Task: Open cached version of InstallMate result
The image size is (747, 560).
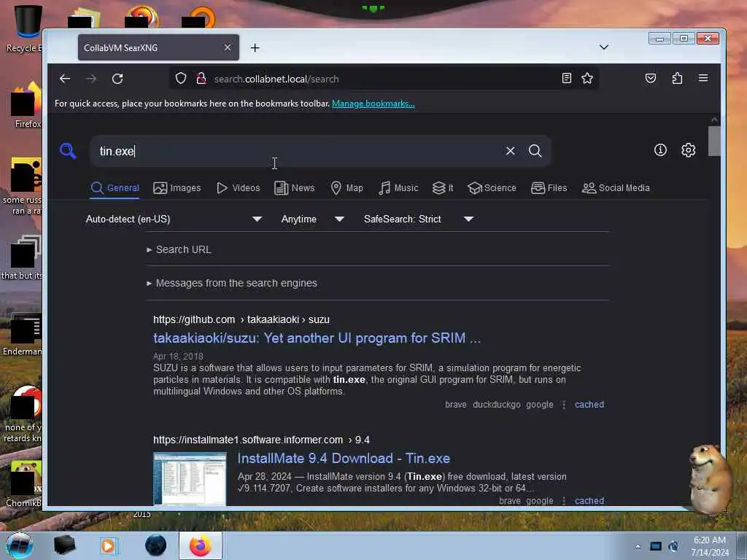Action: click(x=589, y=500)
